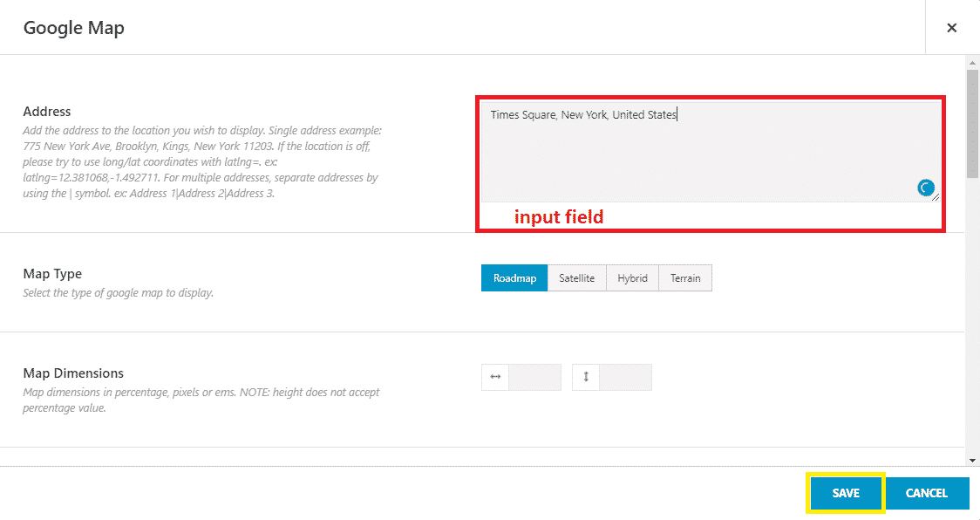
Task: Click the Google Map dialog title
Action: click(74, 28)
